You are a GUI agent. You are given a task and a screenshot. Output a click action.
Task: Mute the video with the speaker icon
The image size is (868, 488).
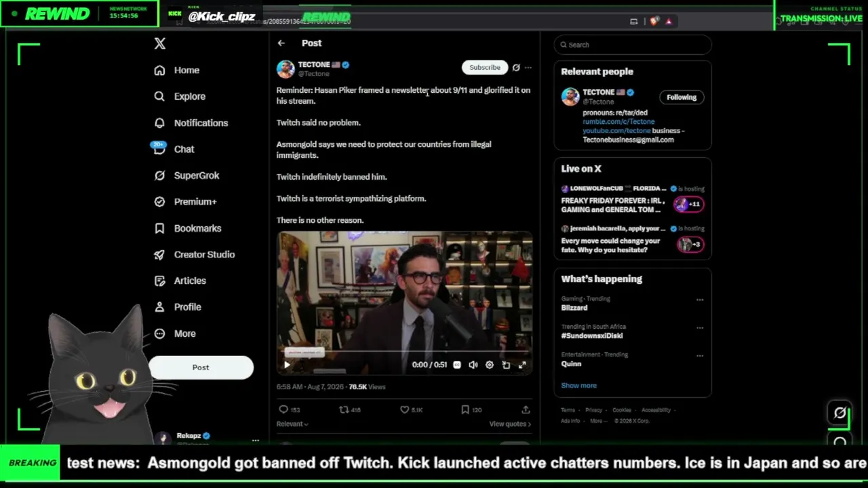click(x=473, y=365)
